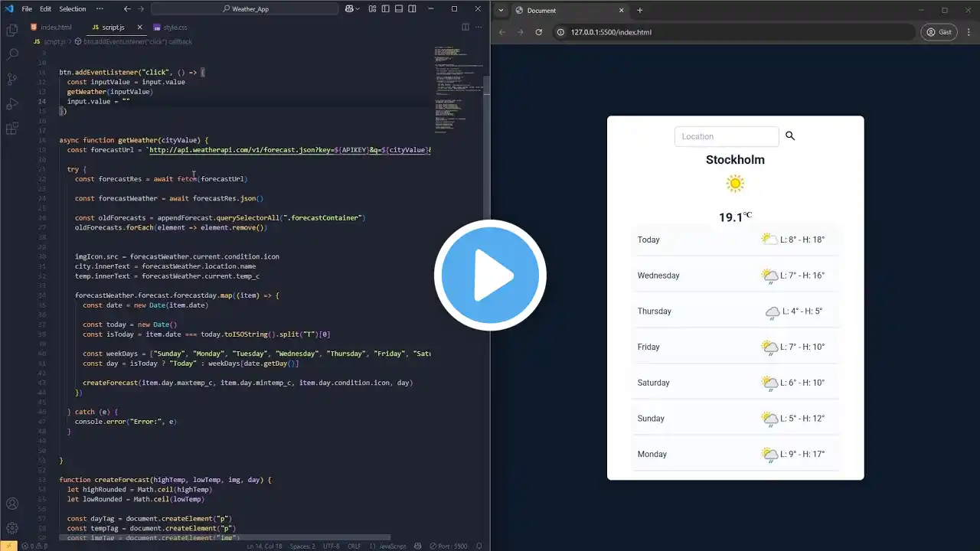Toggle the primary side bar layout button
The image size is (980, 551).
click(x=384, y=9)
